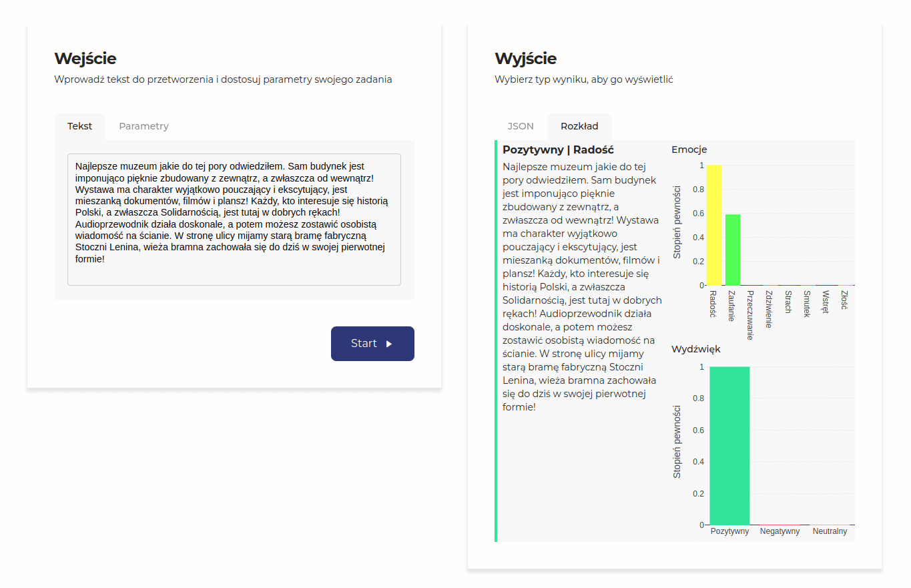Image resolution: width=911 pixels, height=588 pixels.
Task: Click the Wydźwięk chart title
Action: [695, 349]
